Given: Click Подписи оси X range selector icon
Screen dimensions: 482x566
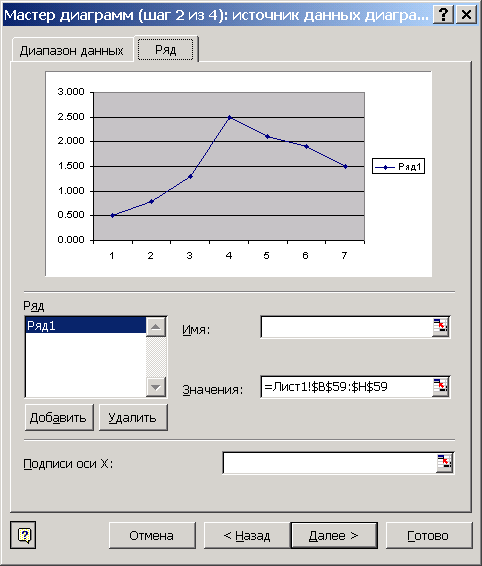Looking at the screenshot, I should [x=444, y=463].
